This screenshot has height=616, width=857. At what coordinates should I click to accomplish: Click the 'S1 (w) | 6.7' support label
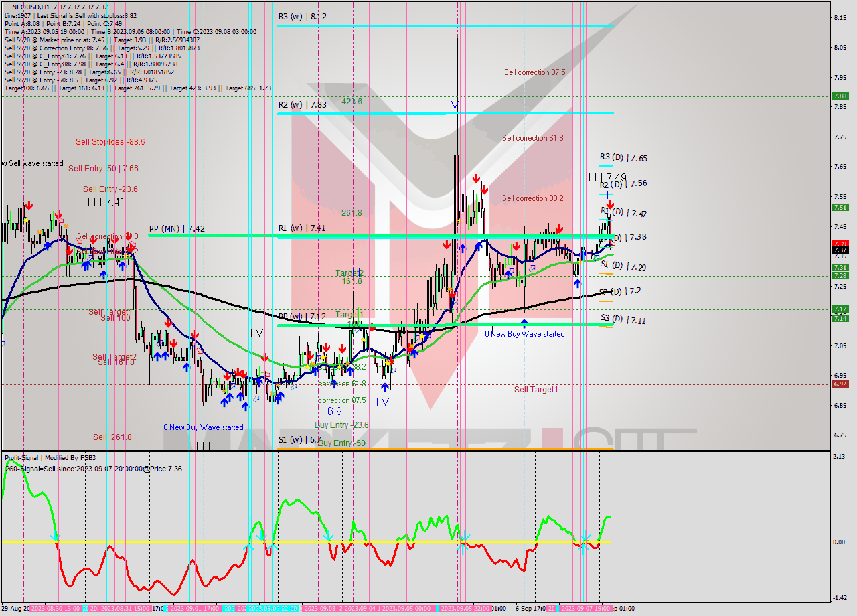click(x=300, y=440)
